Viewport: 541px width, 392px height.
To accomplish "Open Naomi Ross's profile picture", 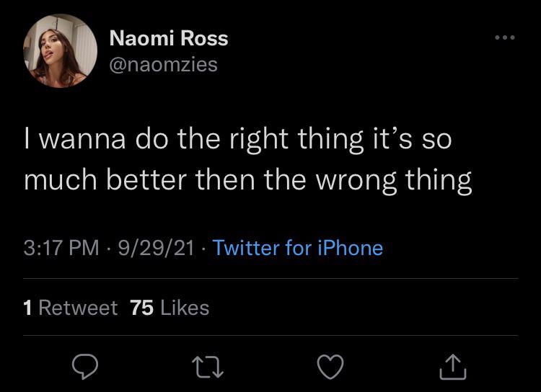I will pos(61,50).
